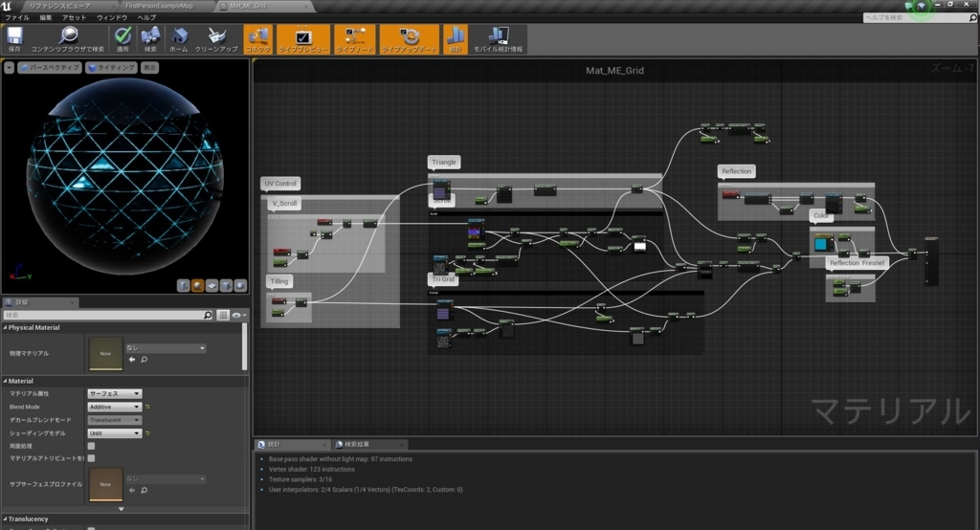Select the Reflection Fresnel comment label

(x=857, y=263)
